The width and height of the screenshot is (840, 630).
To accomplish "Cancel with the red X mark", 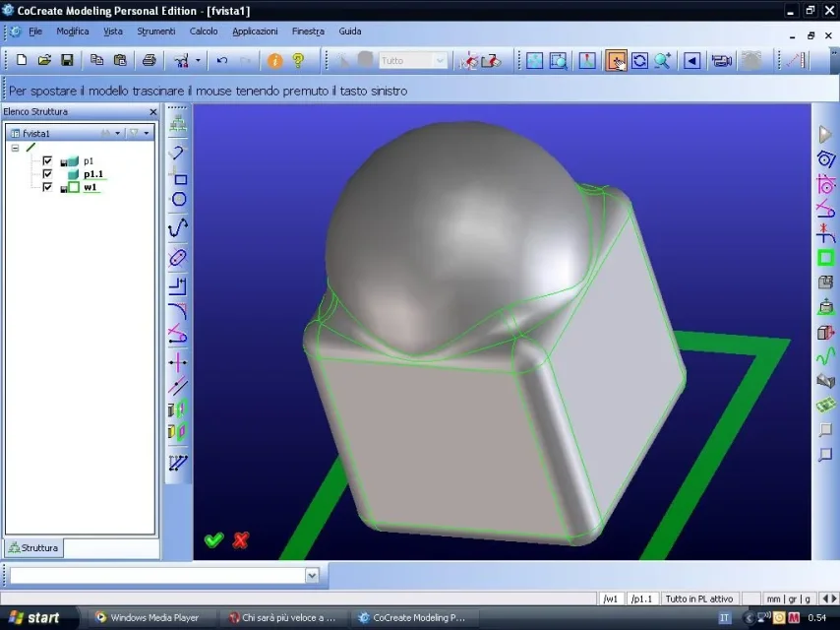I will click(x=241, y=539).
